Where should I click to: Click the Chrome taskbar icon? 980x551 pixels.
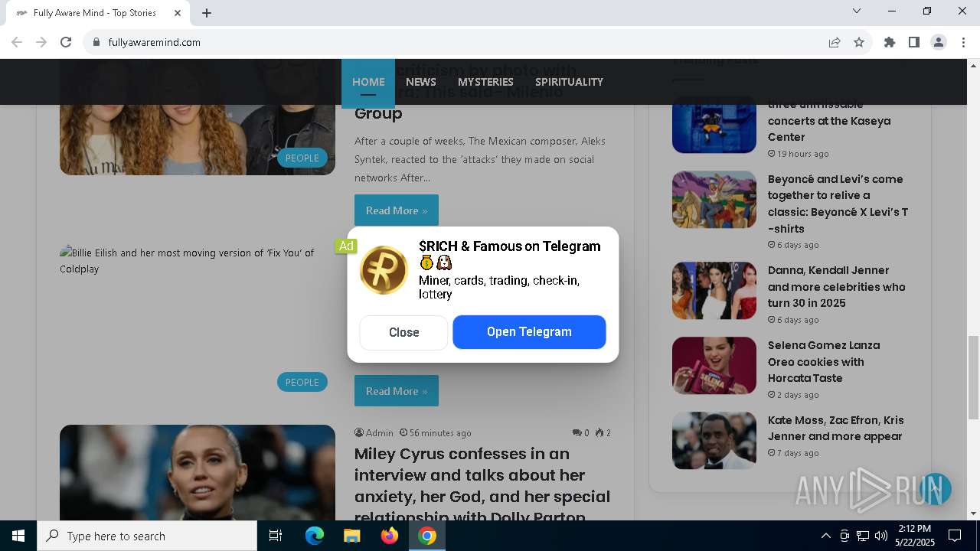pyautogui.click(x=427, y=536)
